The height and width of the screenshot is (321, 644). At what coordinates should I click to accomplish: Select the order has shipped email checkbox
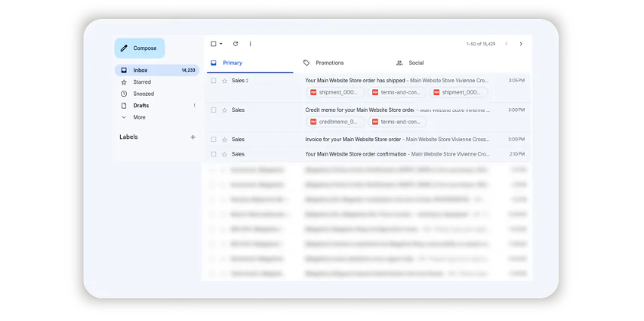tap(213, 81)
